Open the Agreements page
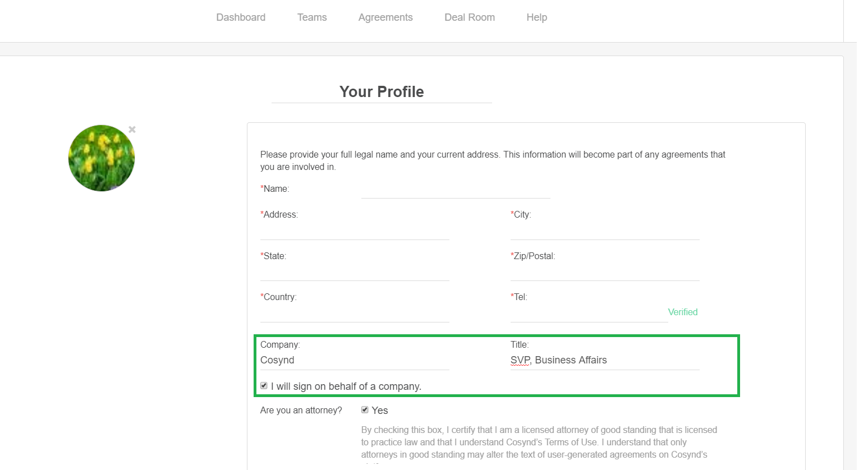The width and height of the screenshot is (868, 470). click(x=385, y=17)
